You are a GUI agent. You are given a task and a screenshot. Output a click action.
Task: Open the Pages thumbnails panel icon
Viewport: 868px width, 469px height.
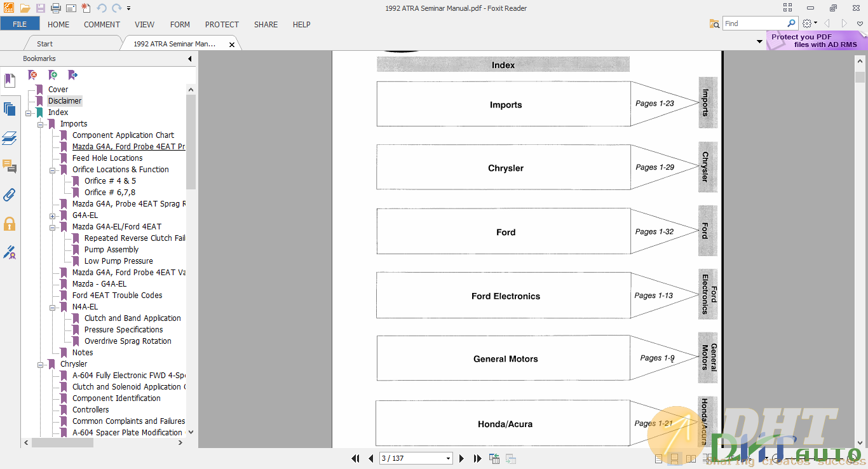click(x=10, y=109)
